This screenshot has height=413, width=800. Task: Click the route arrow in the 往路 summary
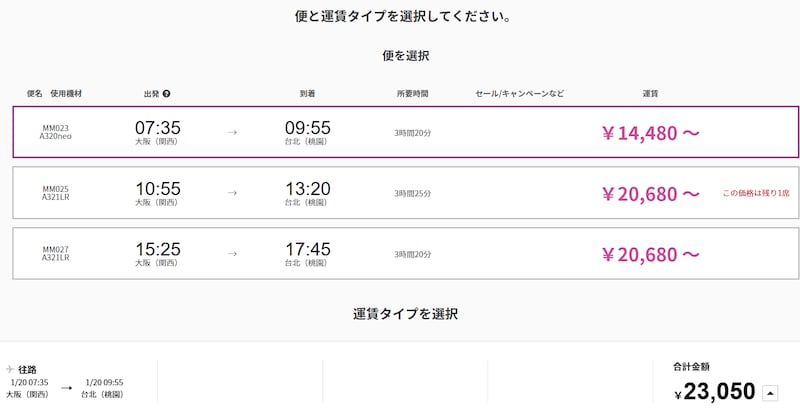pos(66,388)
